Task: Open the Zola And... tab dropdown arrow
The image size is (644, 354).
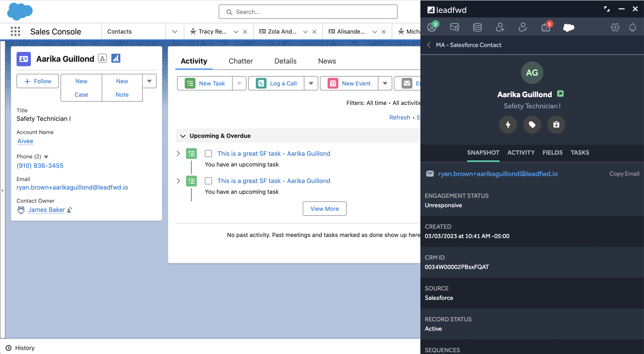Action: (305, 32)
